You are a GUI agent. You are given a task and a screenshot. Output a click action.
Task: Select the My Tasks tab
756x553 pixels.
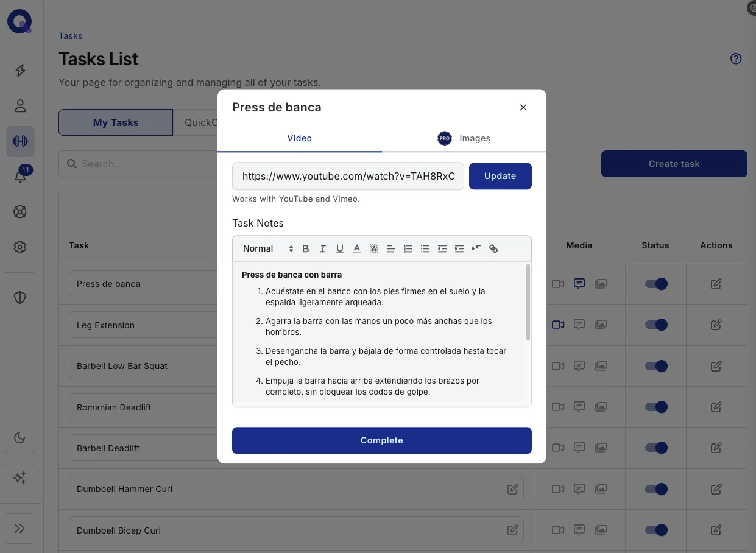pos(116,122)
